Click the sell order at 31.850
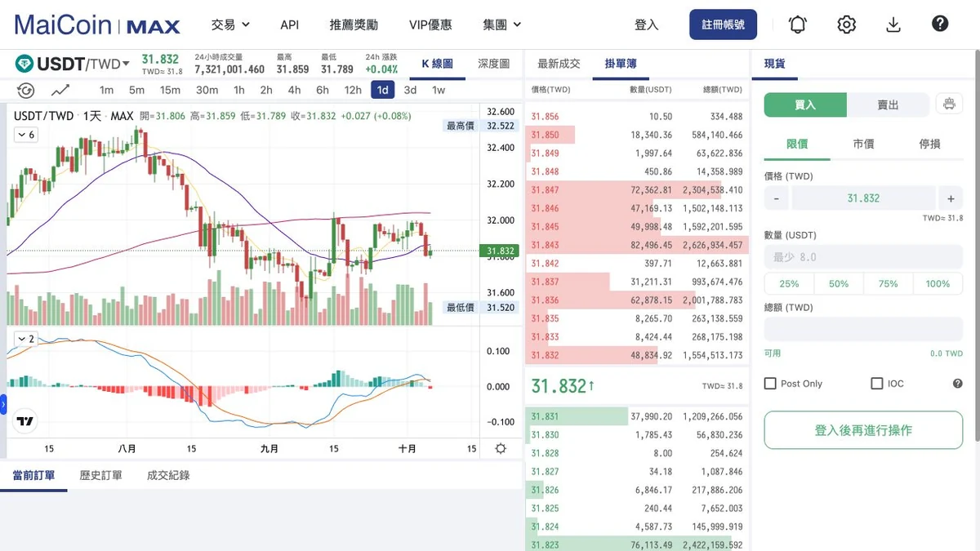The height and width of the screenshot is (551, 980). click(637, 135)
